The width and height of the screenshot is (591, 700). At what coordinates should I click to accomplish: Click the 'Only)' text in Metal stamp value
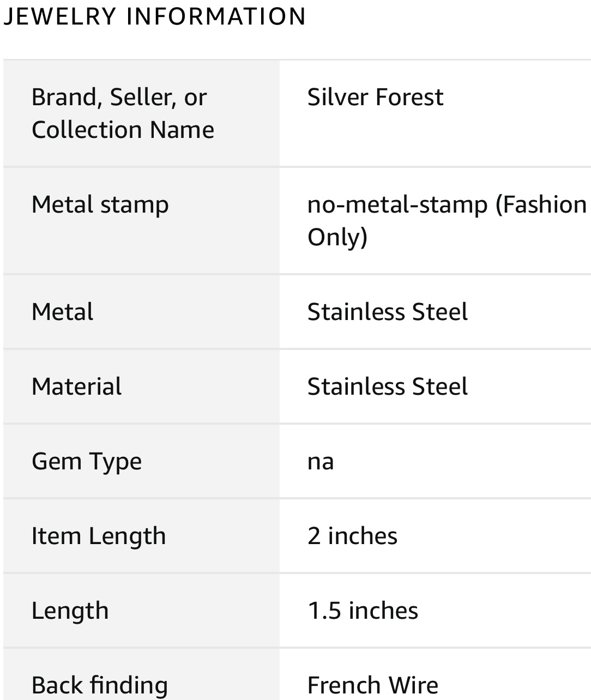tap(337, 237)
